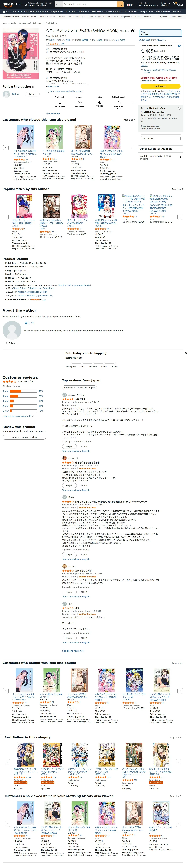This screenshot has height=868, width=187.
Task: Click into the 'Search Amazon.co.jp' field
Action: click(90, 4)
